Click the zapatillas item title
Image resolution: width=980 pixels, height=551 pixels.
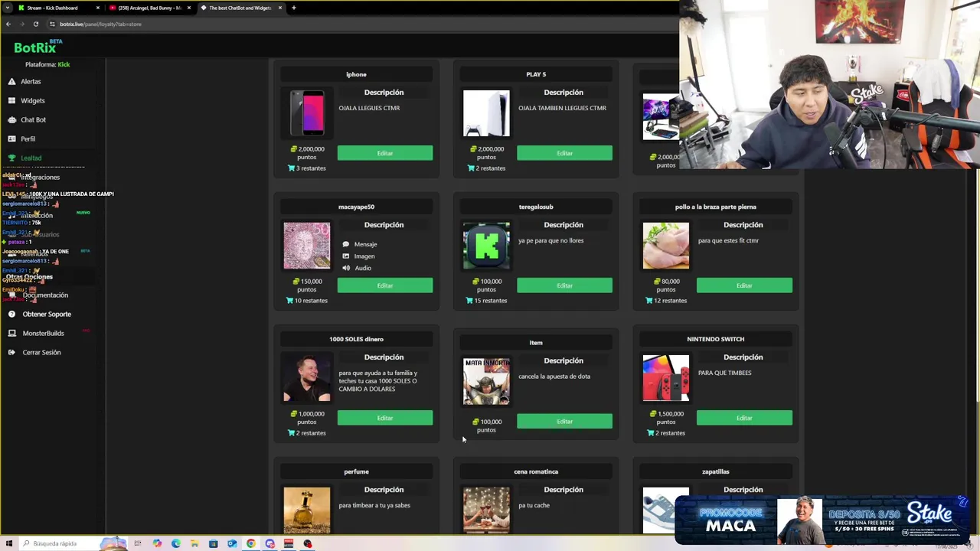(716, 471)
